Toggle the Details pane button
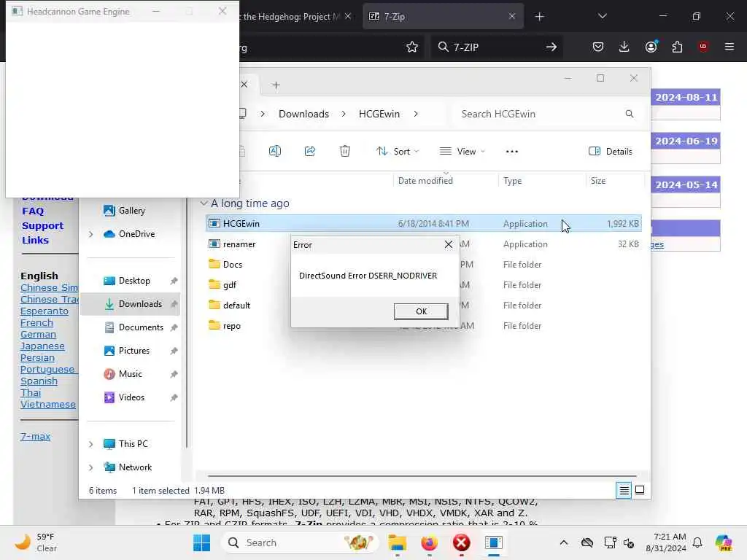 pyautogui.click(x=611, y=151)
